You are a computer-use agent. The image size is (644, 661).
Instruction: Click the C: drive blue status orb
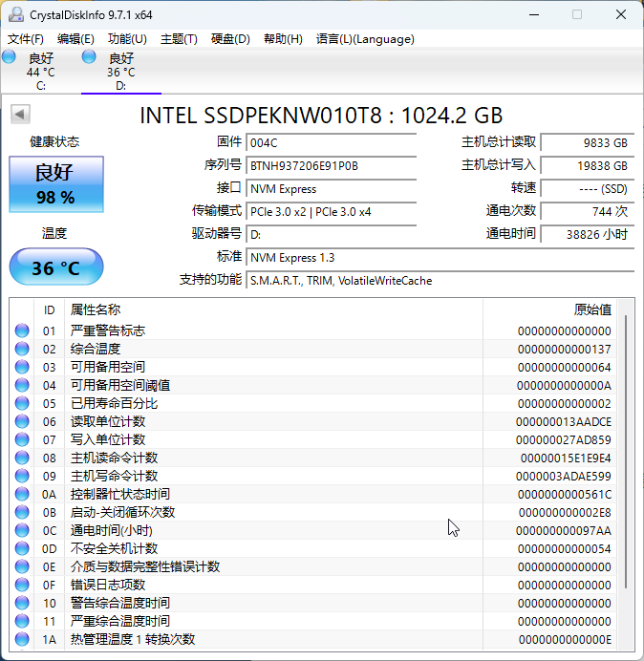click(9, 57)
